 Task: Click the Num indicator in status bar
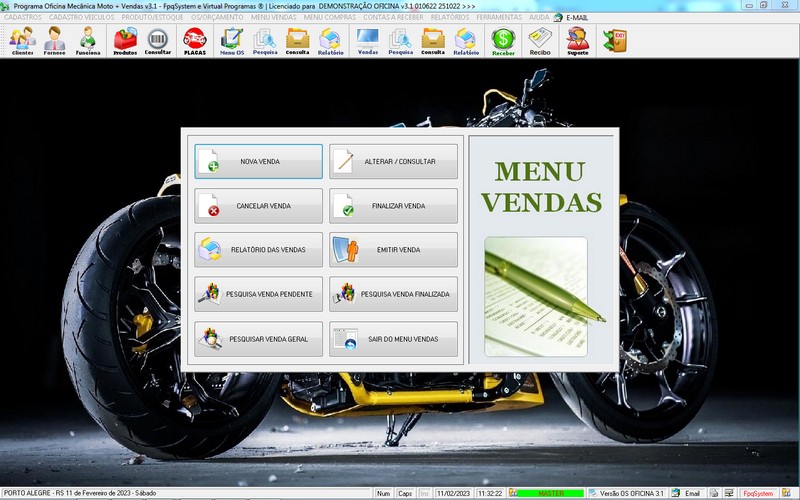383,493
